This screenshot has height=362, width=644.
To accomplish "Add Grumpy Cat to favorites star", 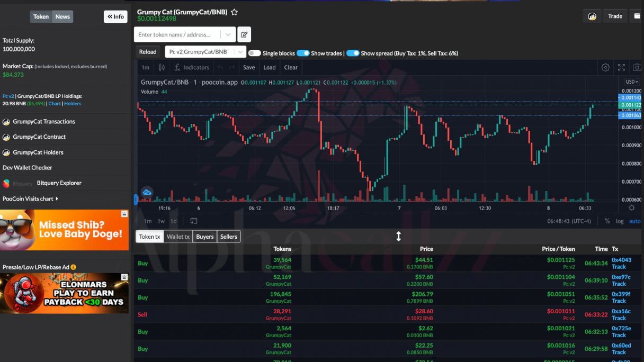I will click(234, 12).
